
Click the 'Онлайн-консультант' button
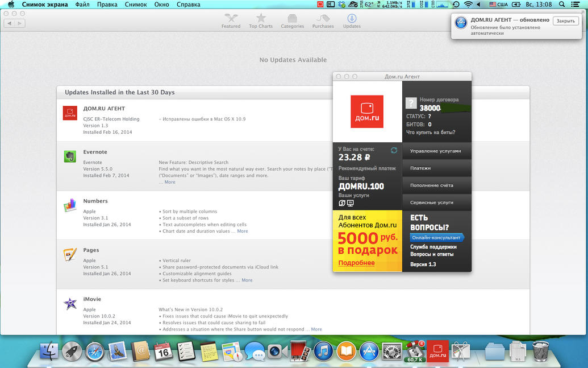click(x=436, y=238)
